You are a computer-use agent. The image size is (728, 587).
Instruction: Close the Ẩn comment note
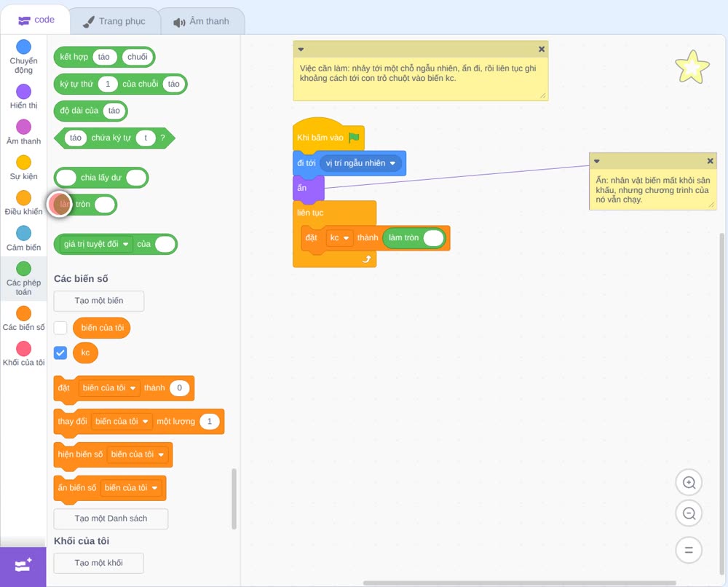click(x=710, y=161)
